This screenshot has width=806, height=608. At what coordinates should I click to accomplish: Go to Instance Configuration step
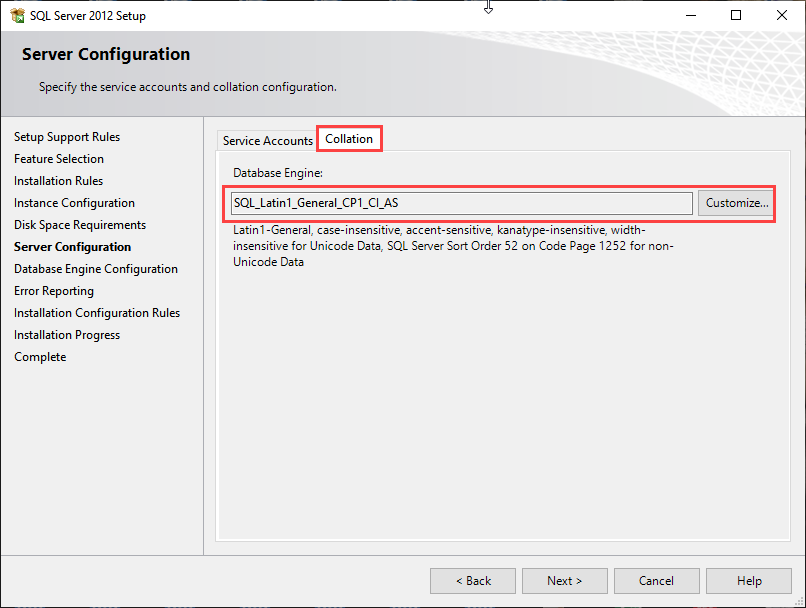coord(74,203)
